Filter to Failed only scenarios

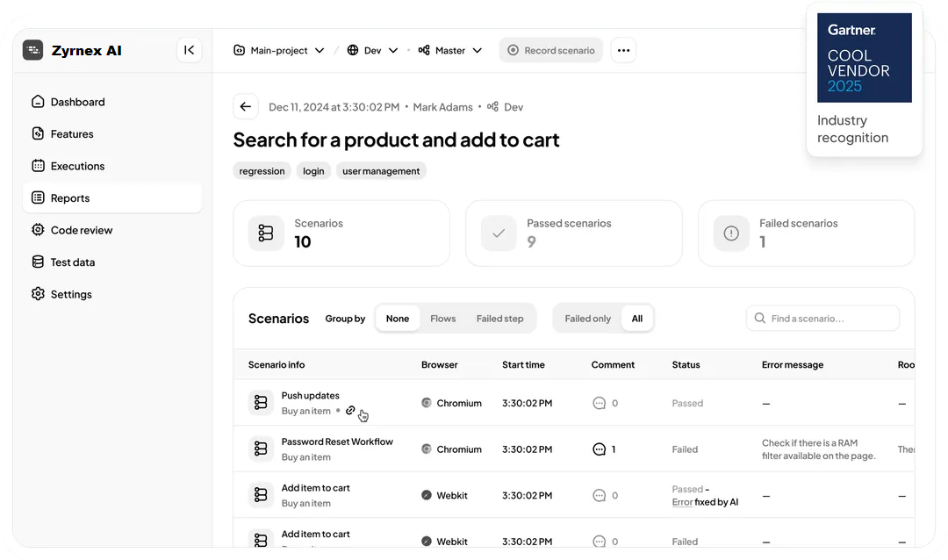click(x=587, y=319)
